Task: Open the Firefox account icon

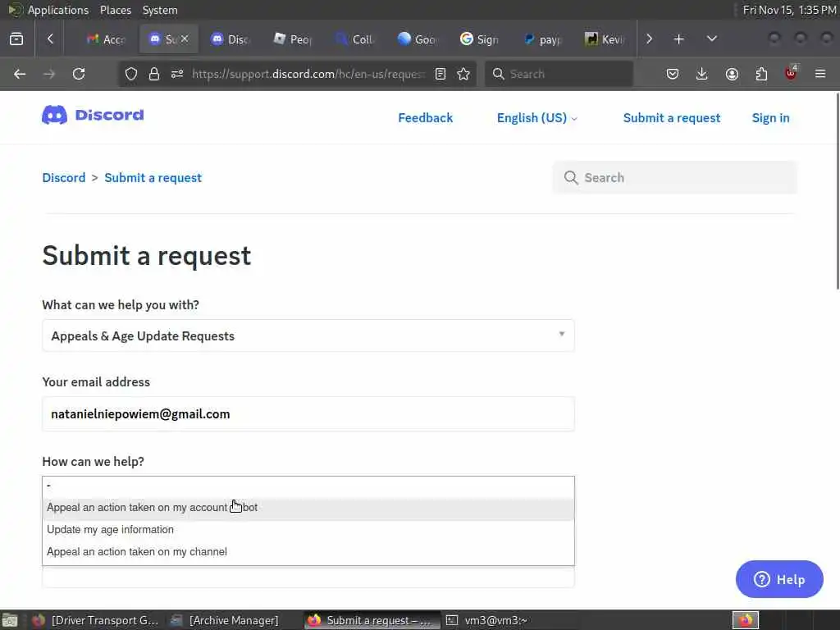Action: click(x=732, y=74)
